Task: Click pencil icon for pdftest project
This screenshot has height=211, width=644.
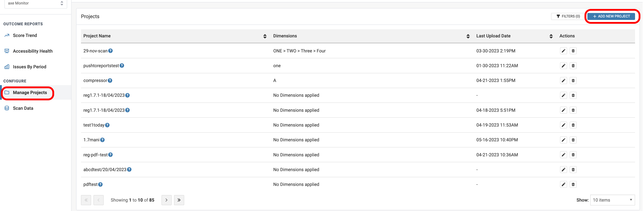Action: click(x=563, y=185)
